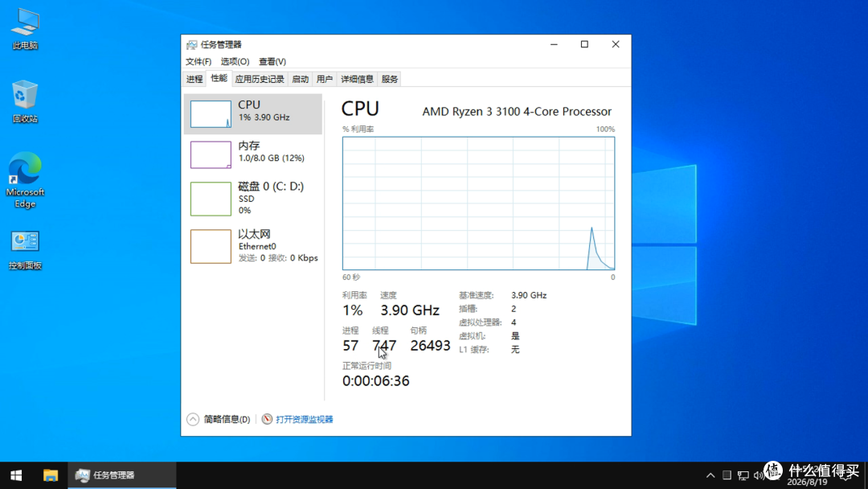
Task: Switch to the 用户 tab
Action: [325, 79]
